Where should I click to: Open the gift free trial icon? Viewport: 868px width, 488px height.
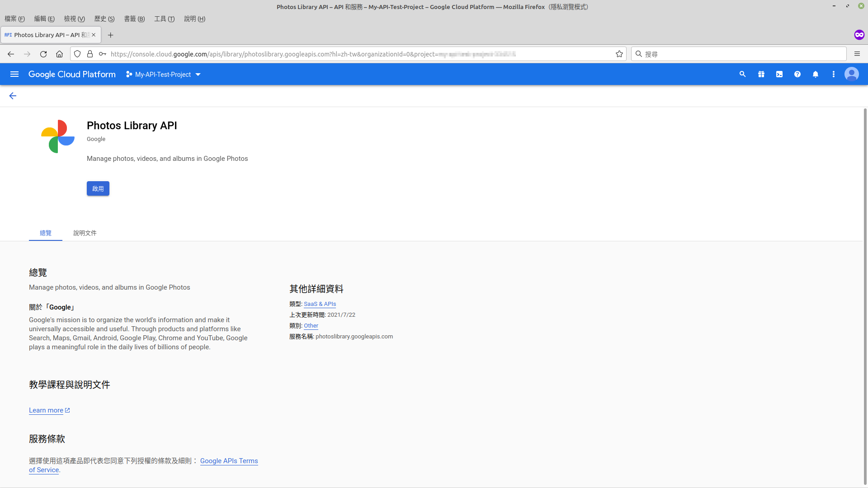coord(761,74)
